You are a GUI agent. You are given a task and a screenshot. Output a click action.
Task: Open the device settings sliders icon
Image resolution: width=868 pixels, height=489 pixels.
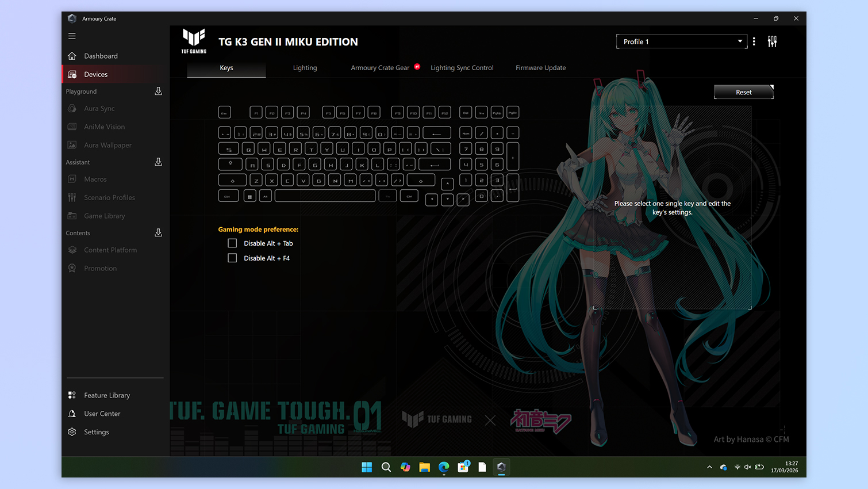[x=772, y=41]
